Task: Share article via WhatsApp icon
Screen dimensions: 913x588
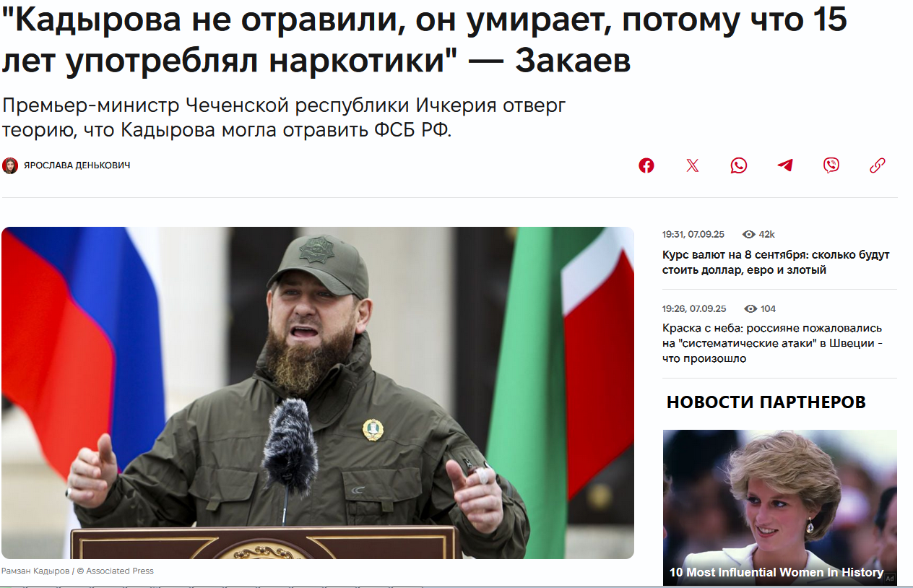Action: pyautogui.click(x=739, y=165)
